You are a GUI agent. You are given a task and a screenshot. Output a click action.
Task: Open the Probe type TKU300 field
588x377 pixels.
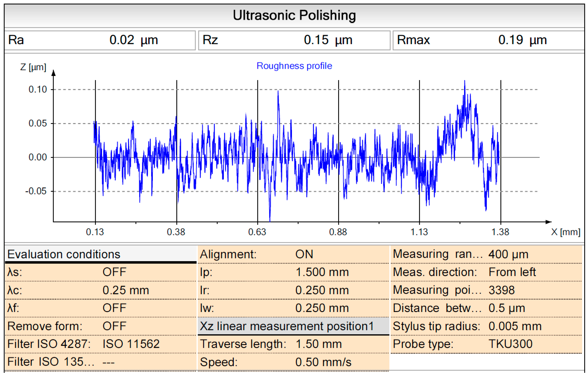click(511, 344)
